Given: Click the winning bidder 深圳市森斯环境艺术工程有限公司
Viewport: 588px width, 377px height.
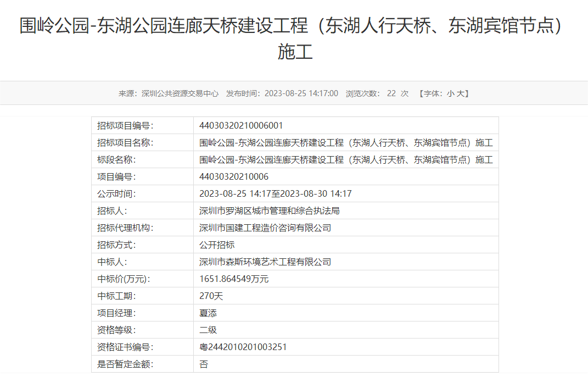Looking at the screenshot, I should (265, 262).
